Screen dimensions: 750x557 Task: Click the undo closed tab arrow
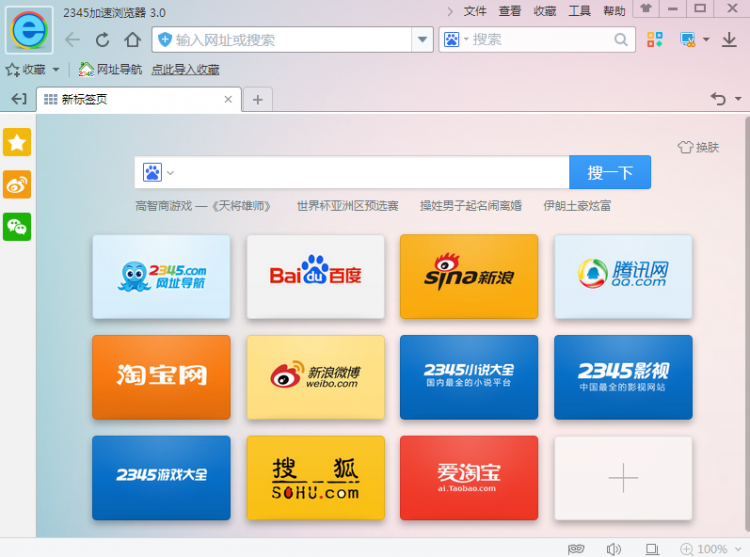click(718, 99)
